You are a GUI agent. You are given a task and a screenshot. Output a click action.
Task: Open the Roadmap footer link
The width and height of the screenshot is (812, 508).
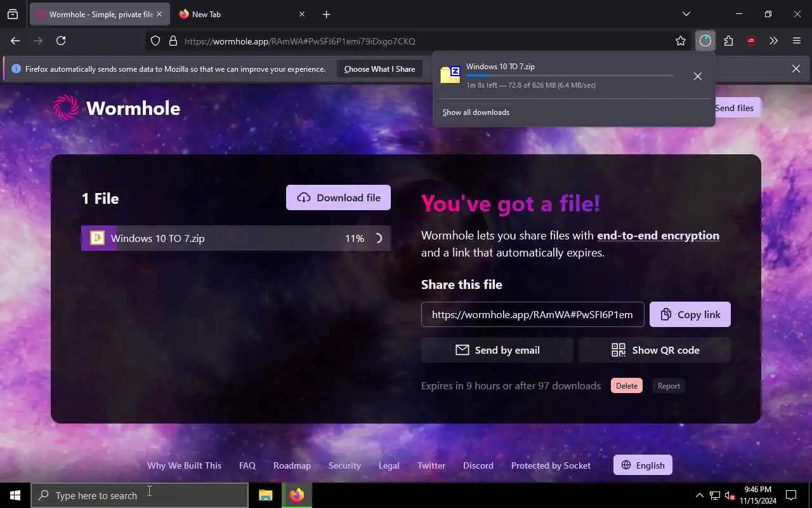(292, 465)
